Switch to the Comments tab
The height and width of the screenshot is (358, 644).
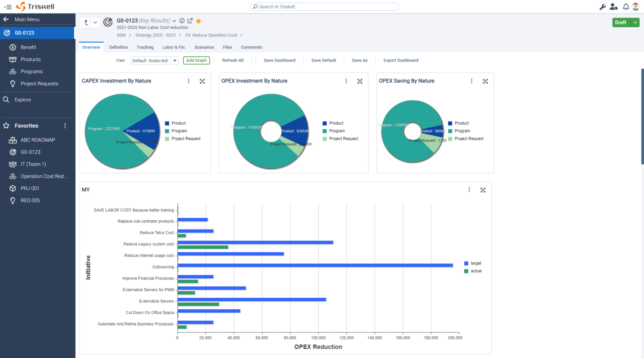tap(252, 47)
